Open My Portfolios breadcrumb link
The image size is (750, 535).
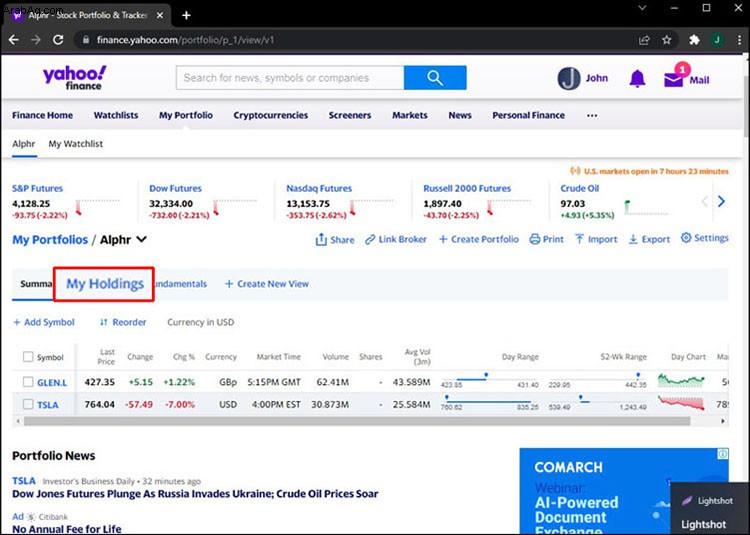click(50, 240)
